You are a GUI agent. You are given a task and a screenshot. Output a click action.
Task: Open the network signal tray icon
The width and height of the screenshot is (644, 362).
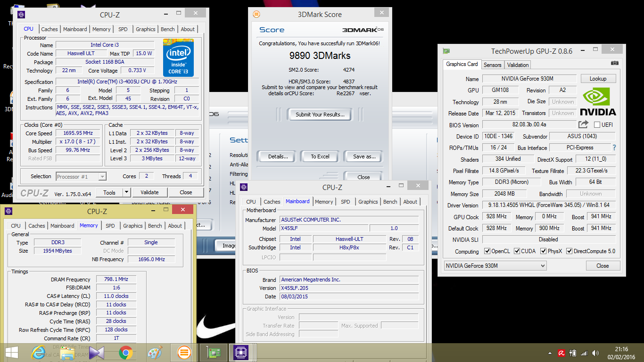coord(584,353)
